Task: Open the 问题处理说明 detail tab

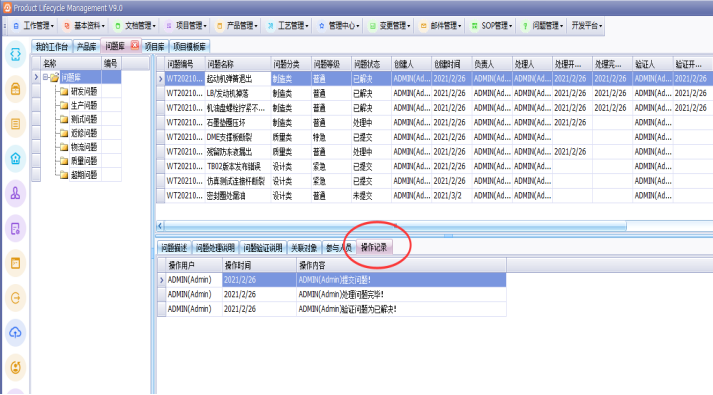Action: [215, 248]
